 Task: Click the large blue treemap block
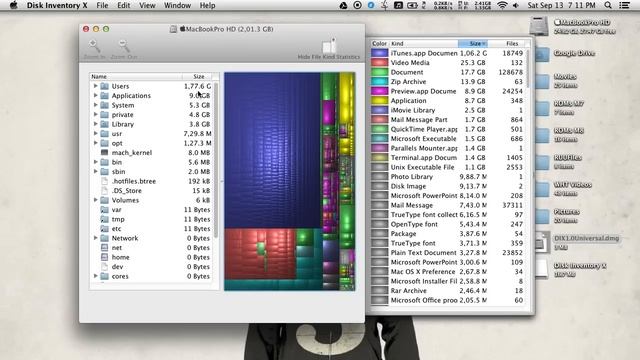pyautogui.click(x=272, y=150)
